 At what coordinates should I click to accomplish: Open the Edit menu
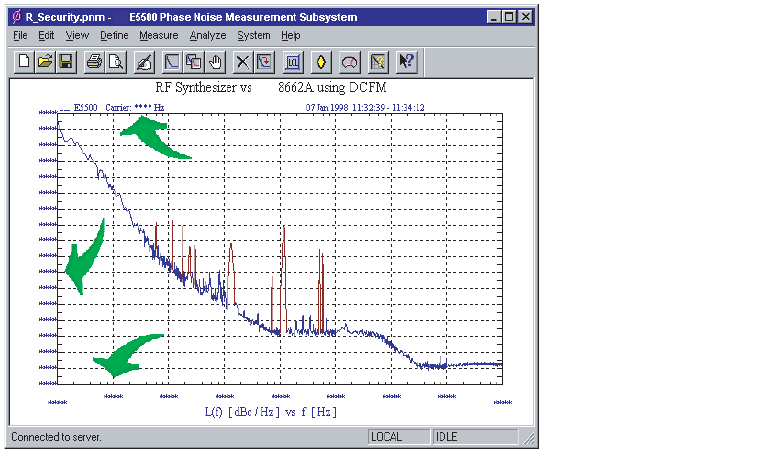(47, 35)
